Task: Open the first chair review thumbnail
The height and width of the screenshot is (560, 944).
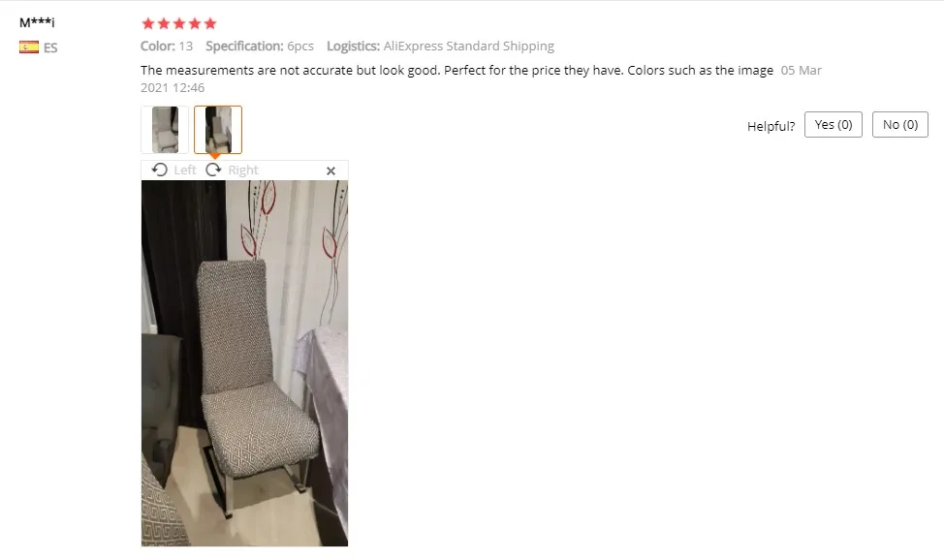Action: coord(165,130)
